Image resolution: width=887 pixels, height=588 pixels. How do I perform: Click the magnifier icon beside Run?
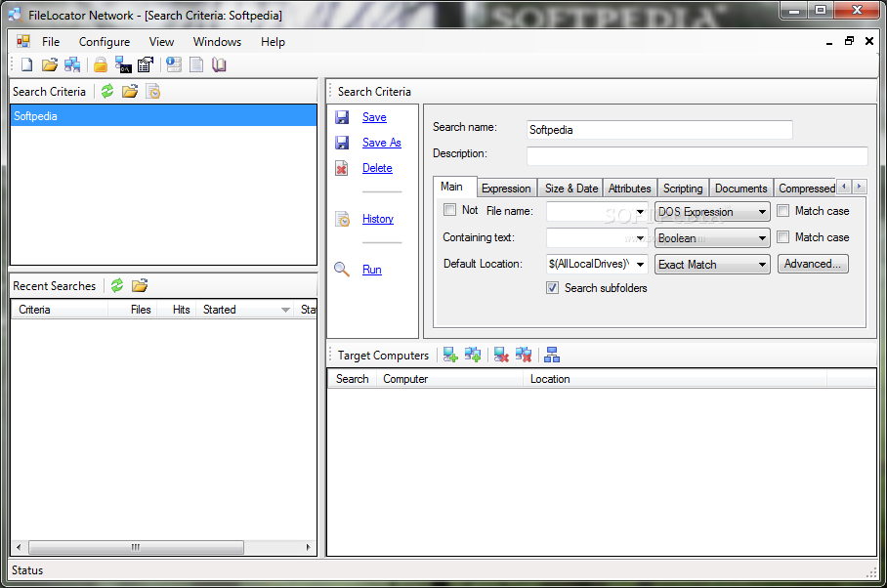[x=342, y=270]
